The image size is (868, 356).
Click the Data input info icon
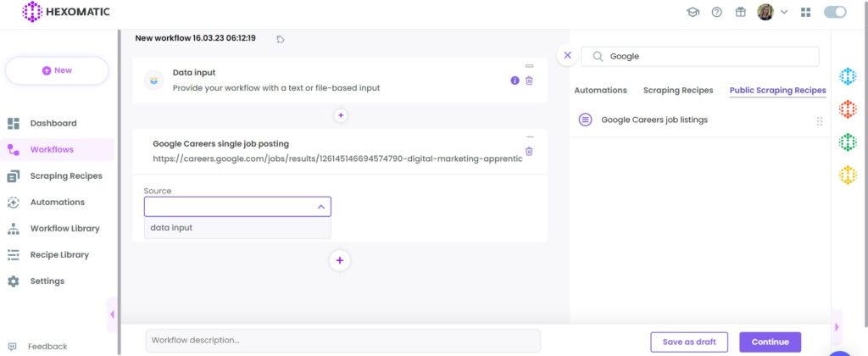pyautogui.click(x=515, y=81)
